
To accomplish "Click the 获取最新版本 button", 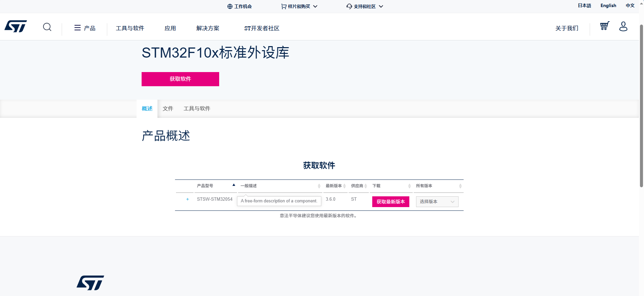I will point(391,202).
